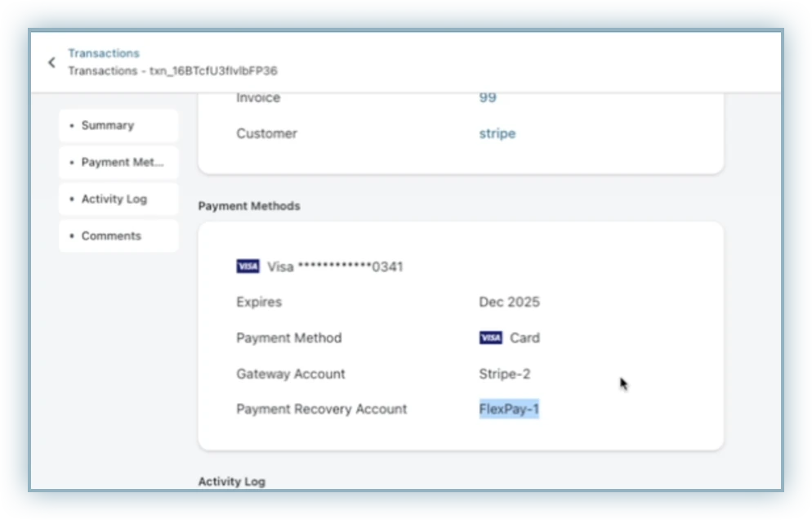Click the Dec 2025 expiry value
Image resolution: width=812 pixels, height=520 pixels.
[x=509, y=302]
